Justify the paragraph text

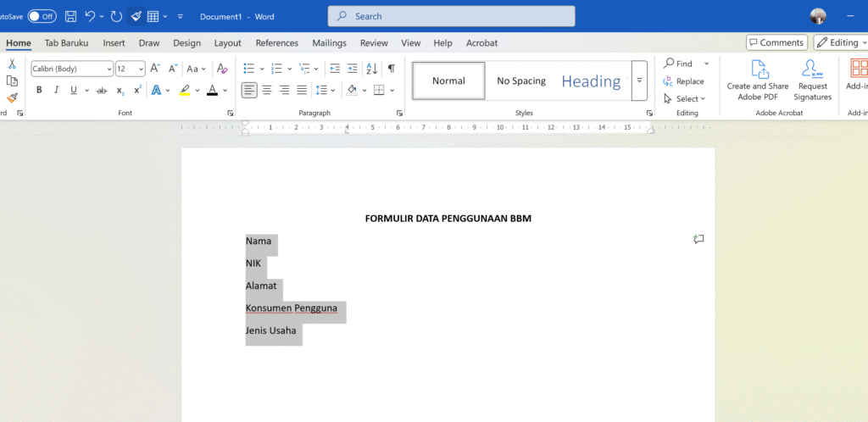tap(302, 90)
